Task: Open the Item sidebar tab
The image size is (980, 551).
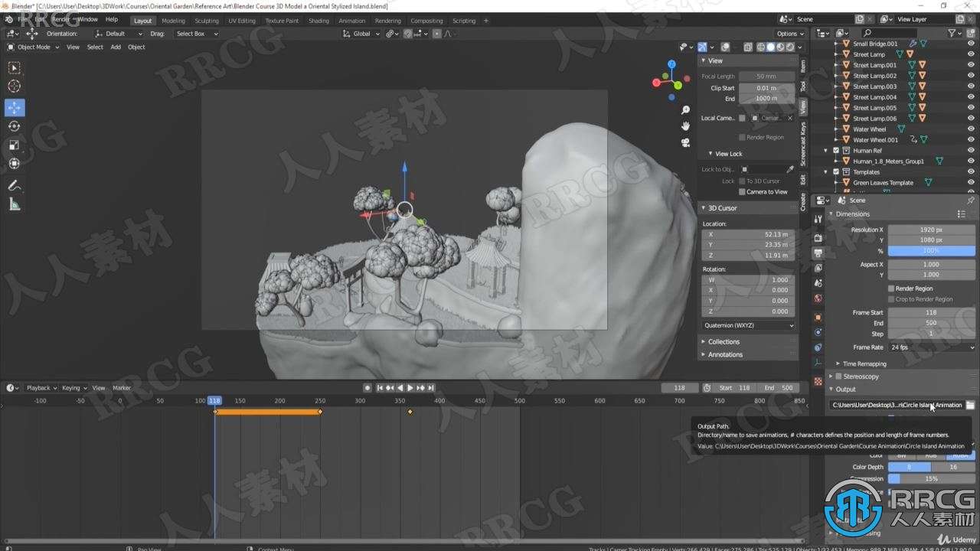Action: tap(802, 67)
